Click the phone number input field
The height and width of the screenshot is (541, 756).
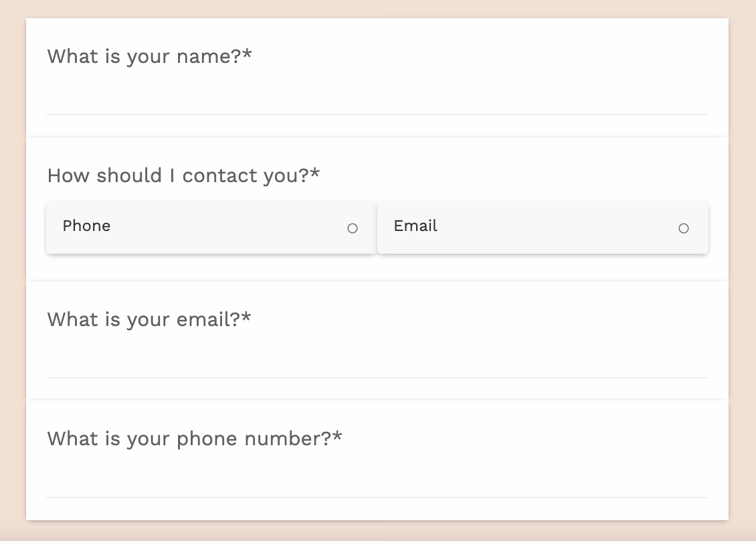coord(377,481)
